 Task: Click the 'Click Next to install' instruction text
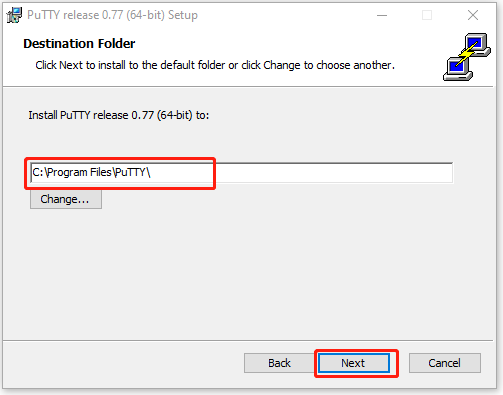coord(215,65)
